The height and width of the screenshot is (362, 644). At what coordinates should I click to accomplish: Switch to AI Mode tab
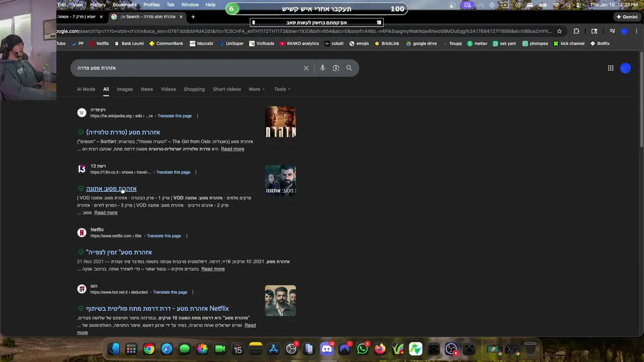point(86,89)
